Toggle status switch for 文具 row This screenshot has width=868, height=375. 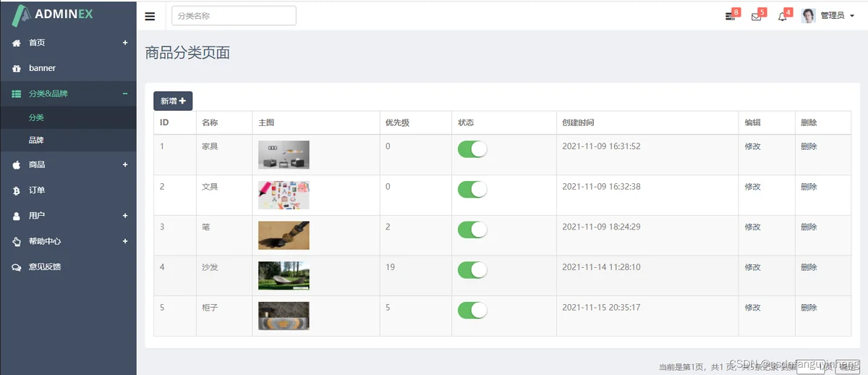(472, 190)
